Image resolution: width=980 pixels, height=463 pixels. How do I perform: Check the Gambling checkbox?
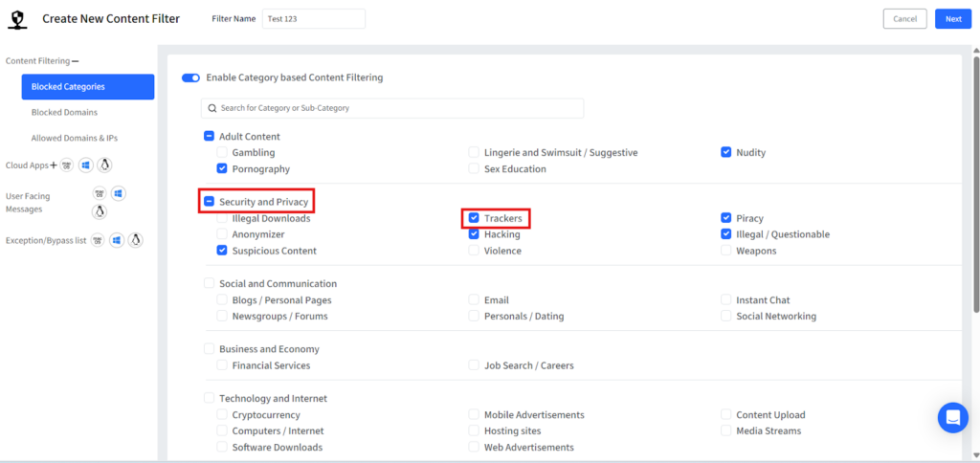[222, 152]
